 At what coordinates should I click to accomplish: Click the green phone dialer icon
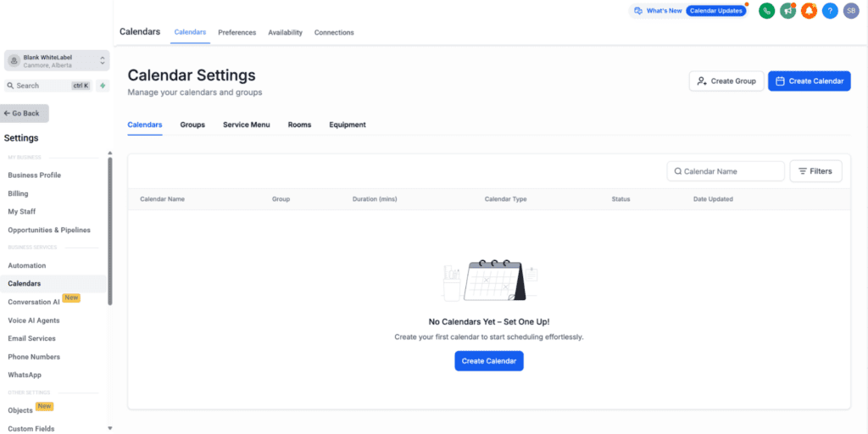coord(766,10)
